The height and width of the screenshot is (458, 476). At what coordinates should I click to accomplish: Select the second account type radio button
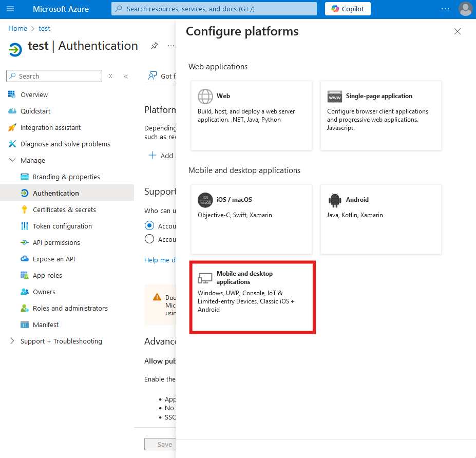(149, 239)
